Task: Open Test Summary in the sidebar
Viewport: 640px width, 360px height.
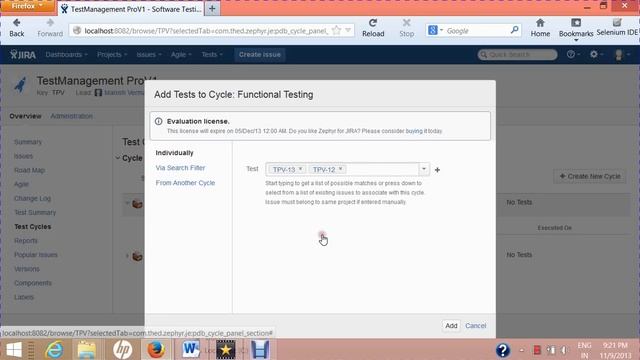Action: click(35, 213)
